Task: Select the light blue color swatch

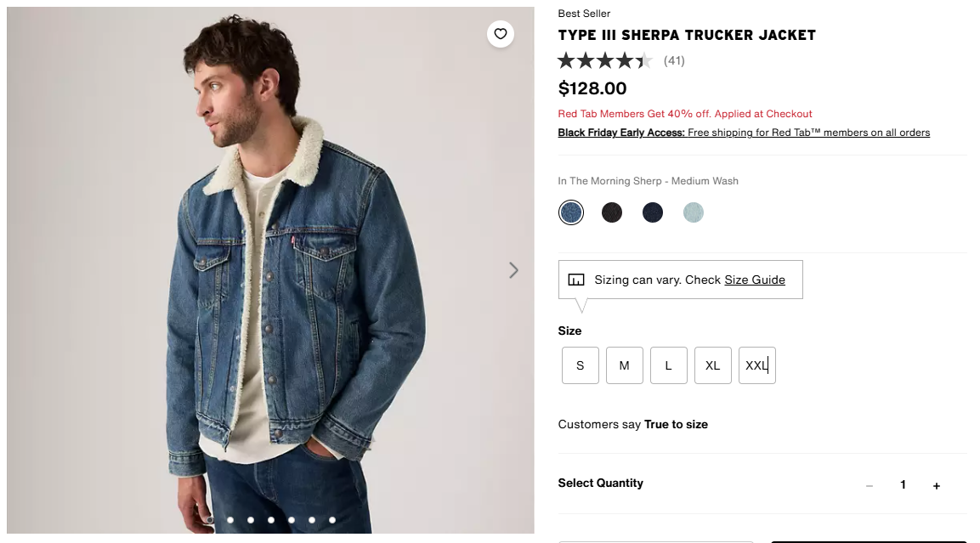Action: click(694, 212)
